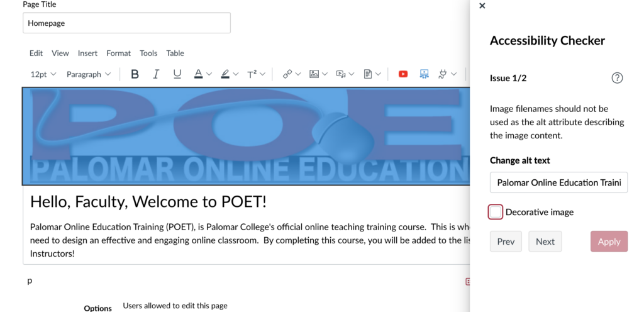This screenshot has height=312, width=644.
Task: Close the Accessibility Checker panel
Action: pos(482,6)
